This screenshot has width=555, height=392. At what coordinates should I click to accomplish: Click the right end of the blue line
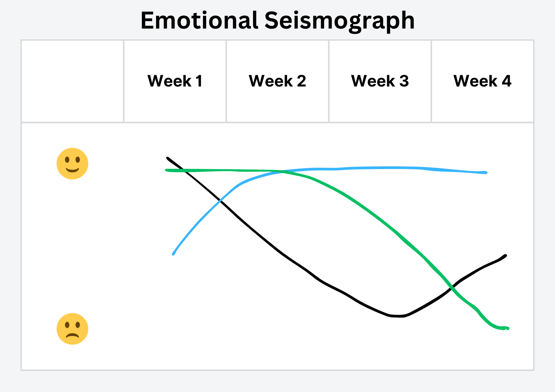click(x=486, y=173)
